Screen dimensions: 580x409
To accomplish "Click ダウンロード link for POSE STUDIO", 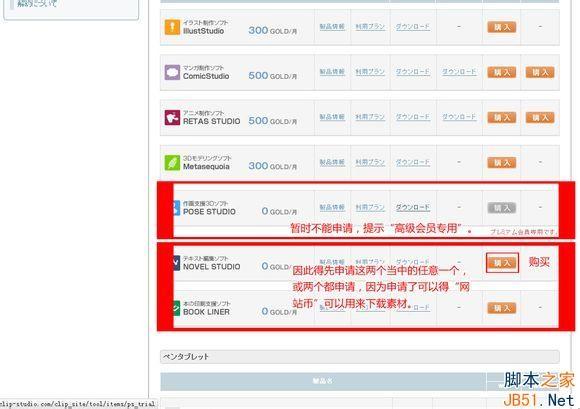I will [x=413, y=207].
